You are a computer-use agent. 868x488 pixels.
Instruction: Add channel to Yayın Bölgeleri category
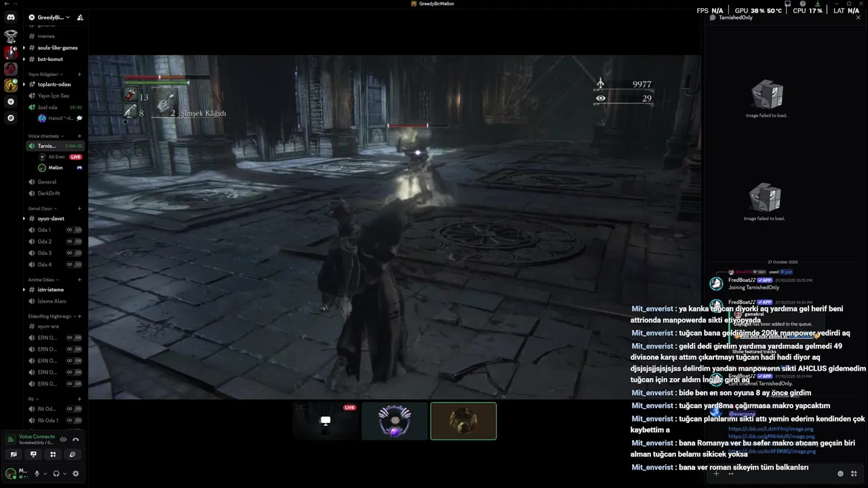tap(79, 74)
